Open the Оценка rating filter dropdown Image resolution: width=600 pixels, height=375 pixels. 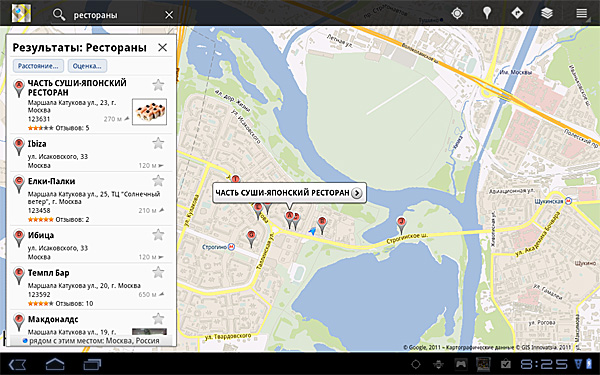click(x=87, y=66)
